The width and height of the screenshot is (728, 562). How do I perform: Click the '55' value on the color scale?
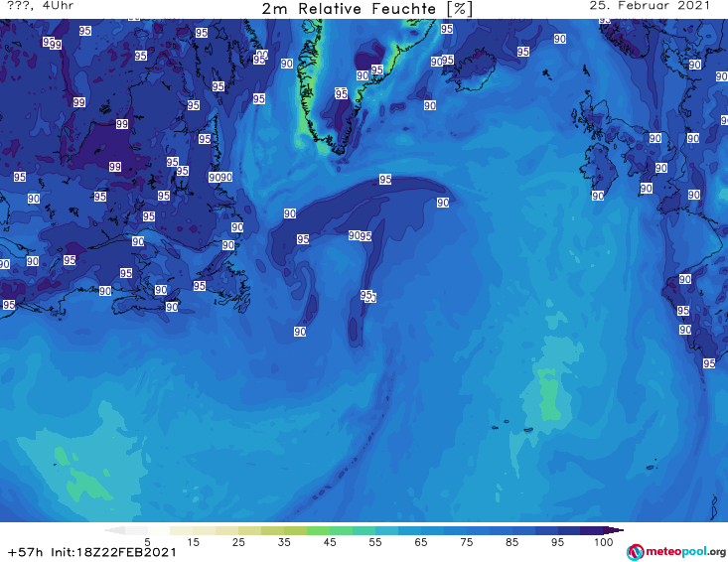375,542
